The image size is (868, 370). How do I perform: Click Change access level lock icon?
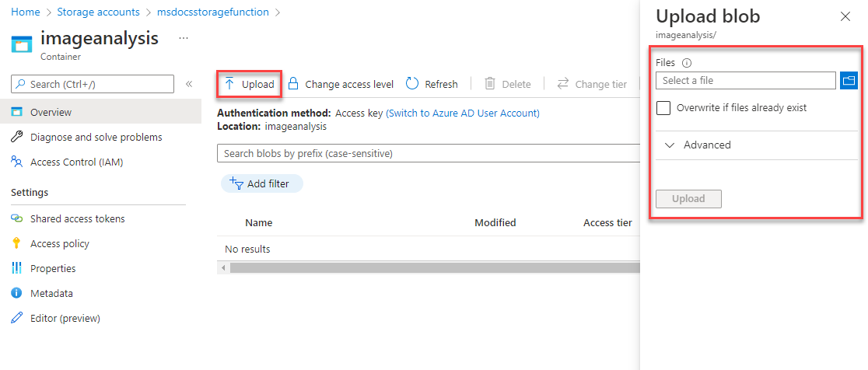coord(293,84)
